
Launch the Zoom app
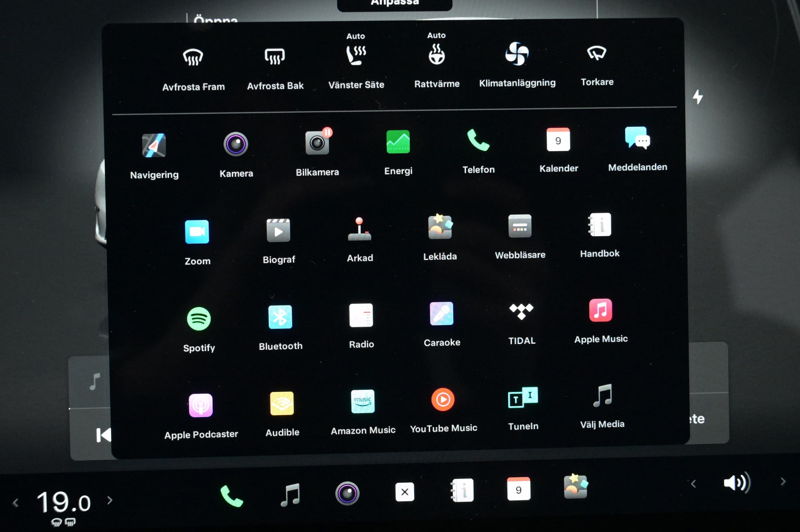coord(197,232)
